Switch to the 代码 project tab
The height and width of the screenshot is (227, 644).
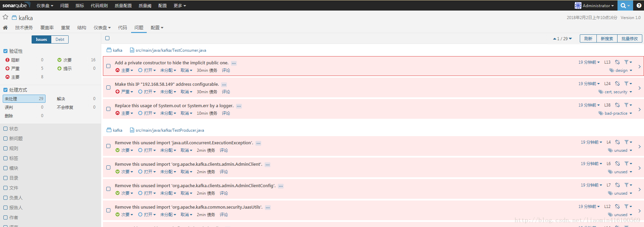tap(122, 28)
